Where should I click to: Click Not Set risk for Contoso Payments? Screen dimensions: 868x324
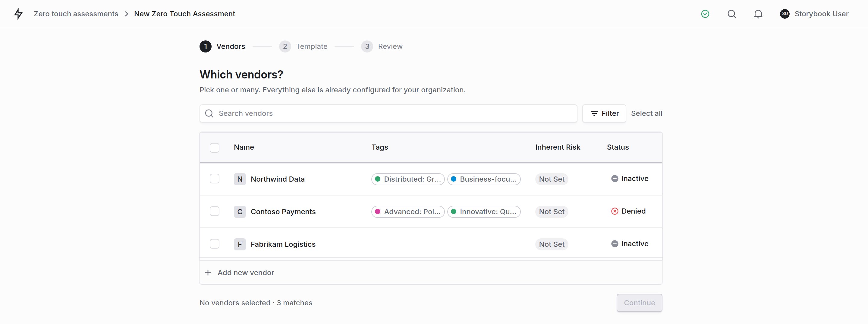552,212
